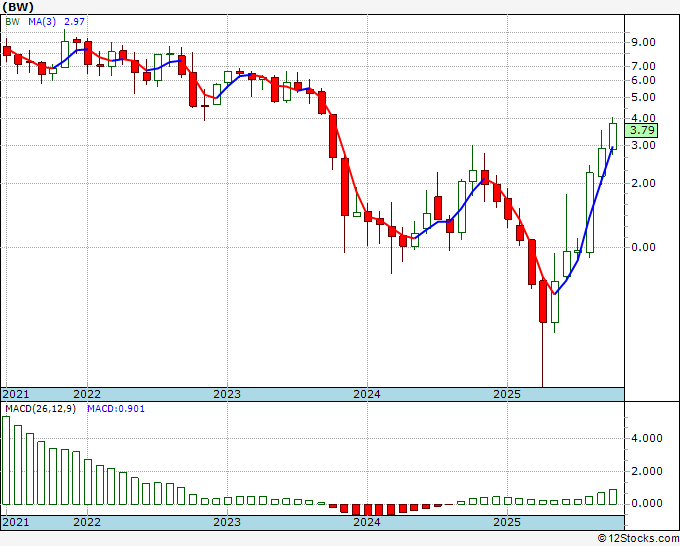
Task: Click the MA(3) indicator label
Action: click(42, 22)
